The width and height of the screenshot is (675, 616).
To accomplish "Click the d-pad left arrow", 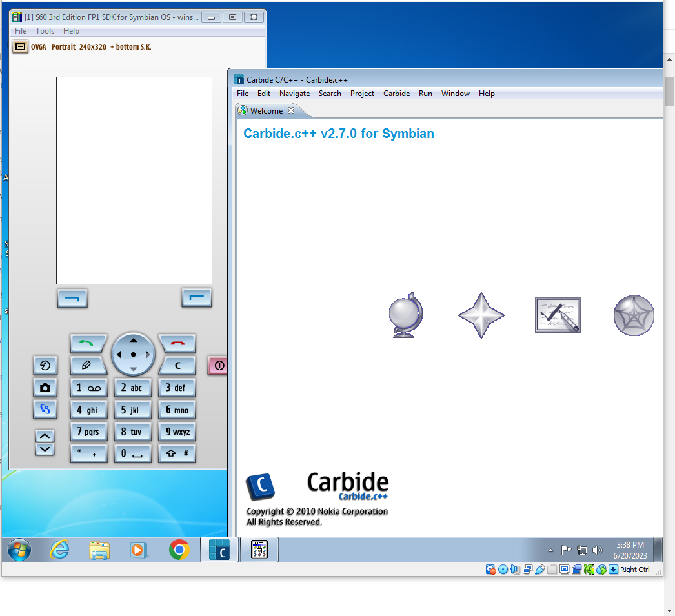I will click(x=119, y=355).
